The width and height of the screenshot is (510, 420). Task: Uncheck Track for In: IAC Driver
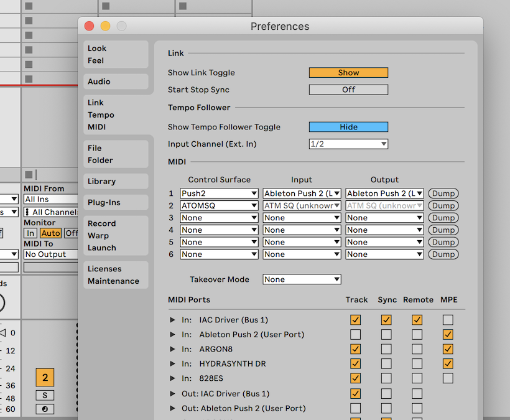tap(356, 320)
